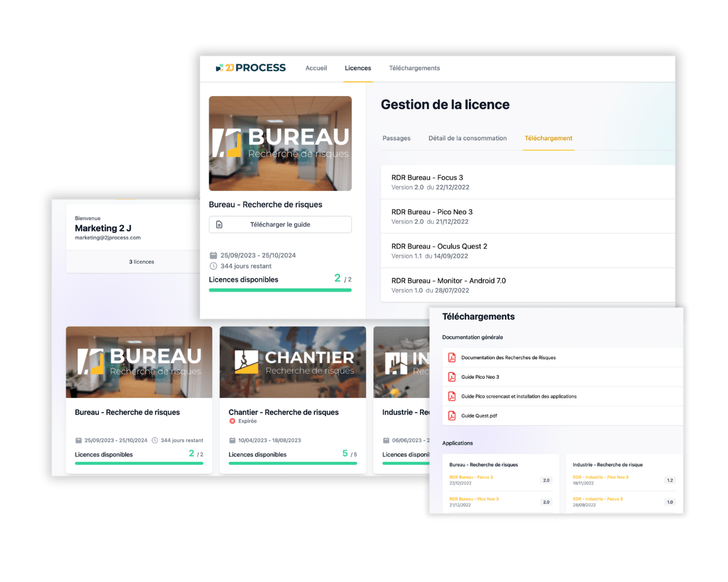The width and height of the screenshot is (728, 582).
Task: Click the Téléchargements panel title
Action: pos(478,317)
